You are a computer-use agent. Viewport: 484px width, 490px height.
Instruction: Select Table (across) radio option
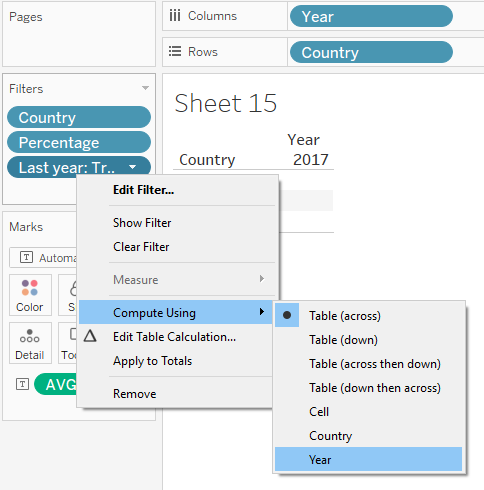click(345, 315)
